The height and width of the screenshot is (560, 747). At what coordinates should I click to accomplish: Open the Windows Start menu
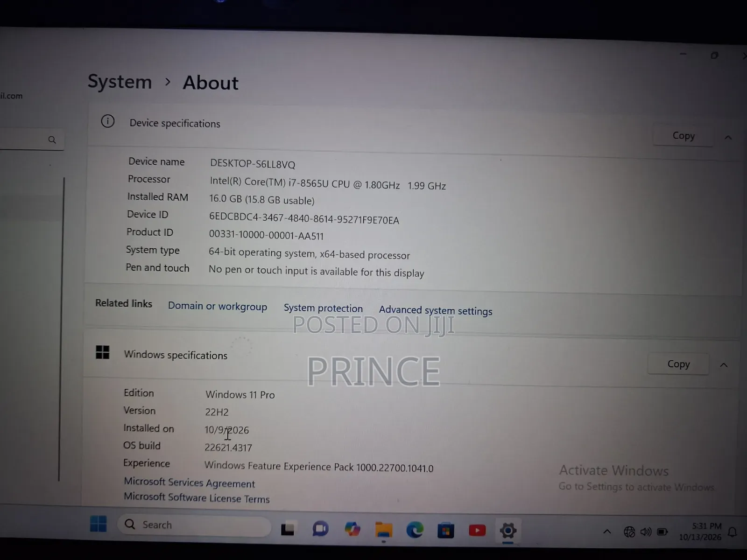(98, 524)
